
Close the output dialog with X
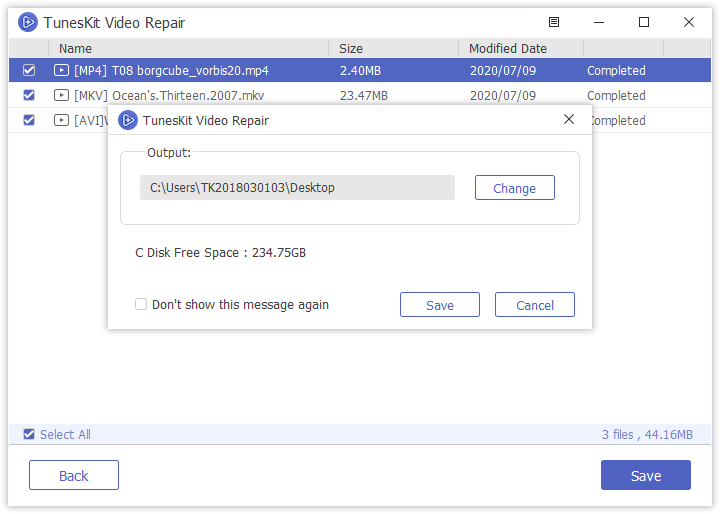click(568, 119)
